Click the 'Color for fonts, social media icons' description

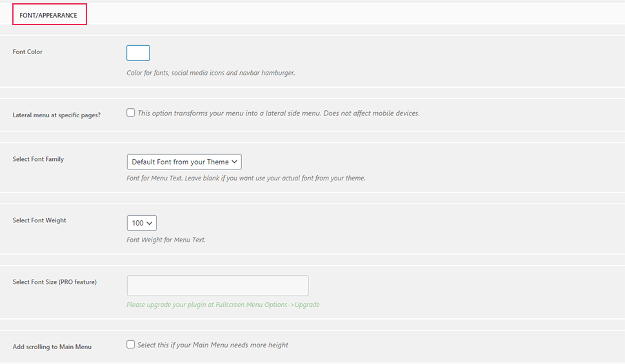(211, 73)
